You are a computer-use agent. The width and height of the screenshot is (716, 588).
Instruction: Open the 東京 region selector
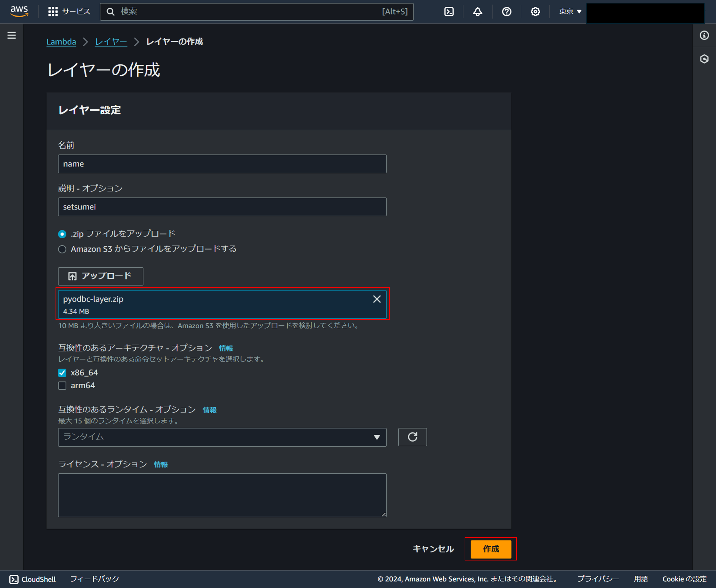[x=569, y=11]
